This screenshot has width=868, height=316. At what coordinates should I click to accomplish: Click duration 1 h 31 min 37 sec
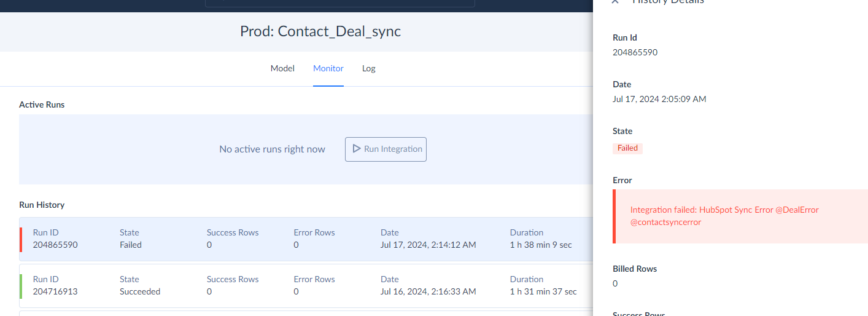543,291
